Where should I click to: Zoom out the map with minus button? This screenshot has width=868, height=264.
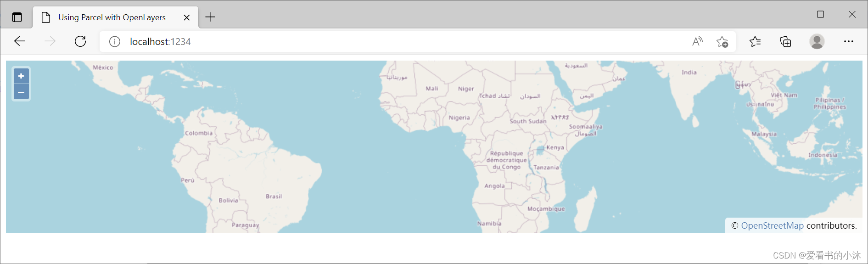21,92
